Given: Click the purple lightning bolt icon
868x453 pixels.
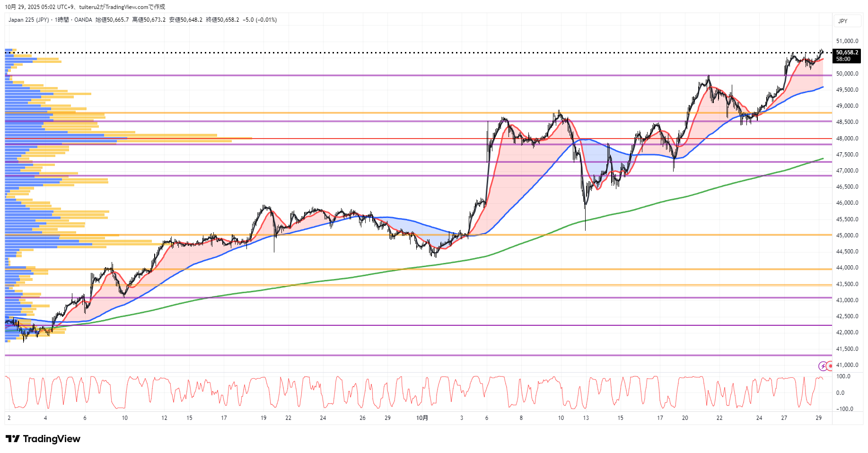Looking at the screenshot, I should (x=823, y=366).
